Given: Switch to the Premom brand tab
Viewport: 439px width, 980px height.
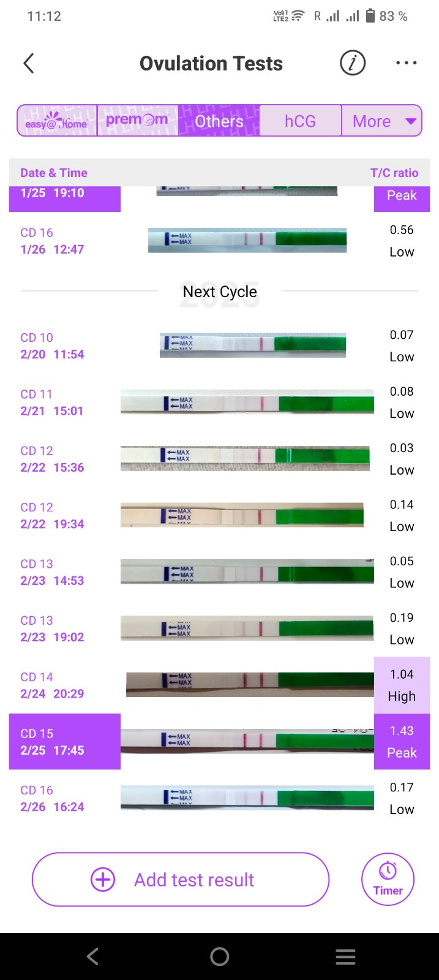Looking at the screenshot, I should click(137, 121).
